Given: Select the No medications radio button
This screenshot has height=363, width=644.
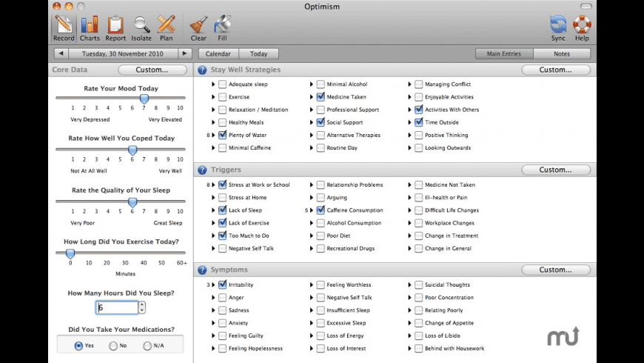Looking at the screenshot, I should (113, 345).
